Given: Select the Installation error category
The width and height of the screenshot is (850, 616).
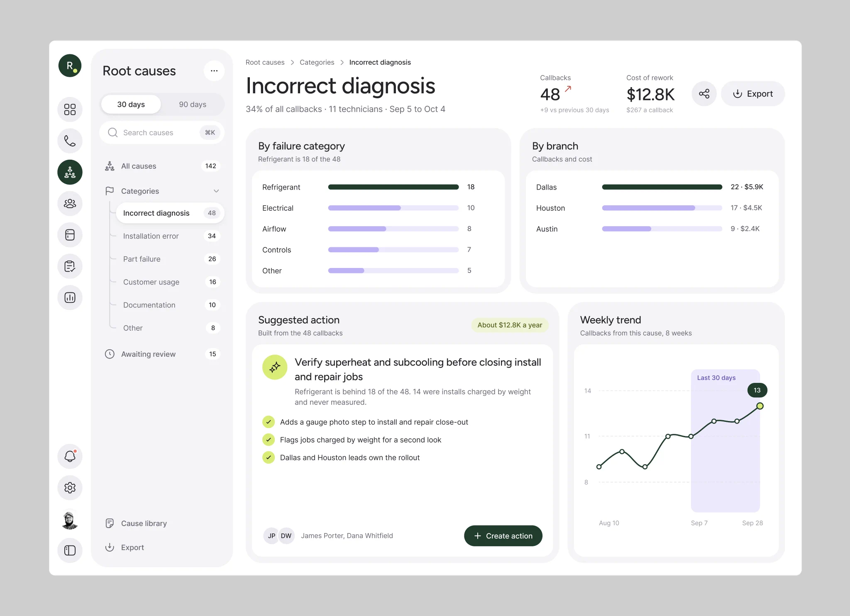Looking at the screenshot, I should coord(170,236).
